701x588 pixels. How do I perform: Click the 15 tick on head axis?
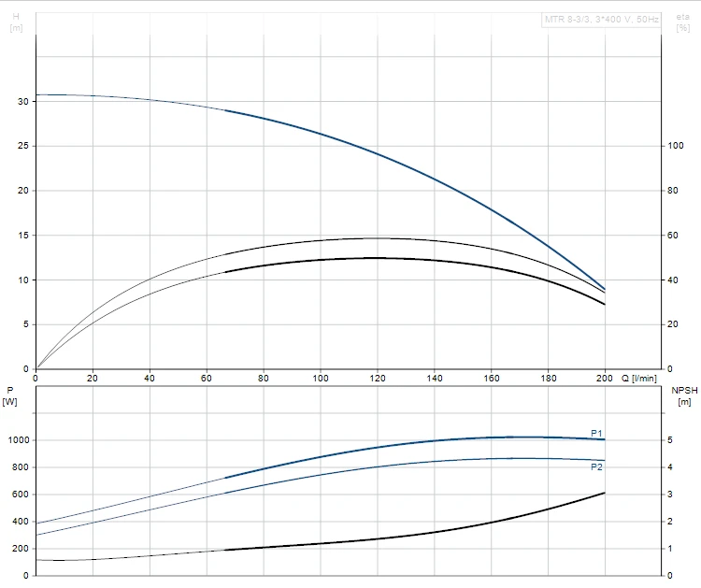[x=23, y=236]
